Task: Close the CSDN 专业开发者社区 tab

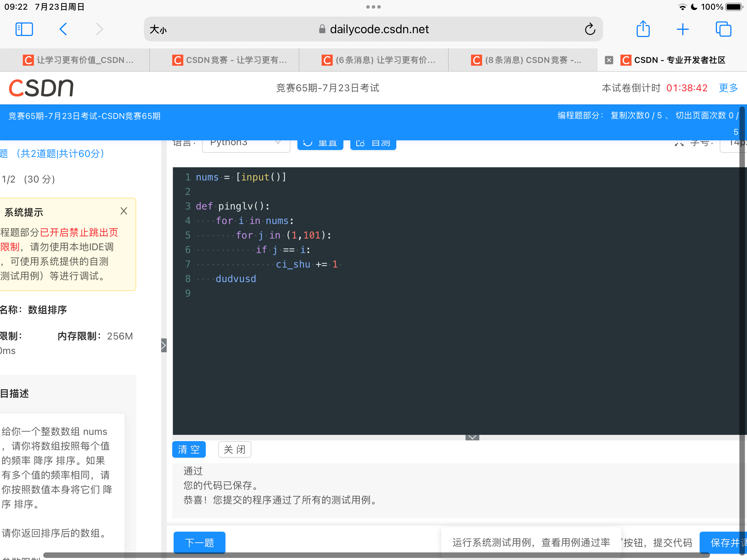Action: click(609, 60)
